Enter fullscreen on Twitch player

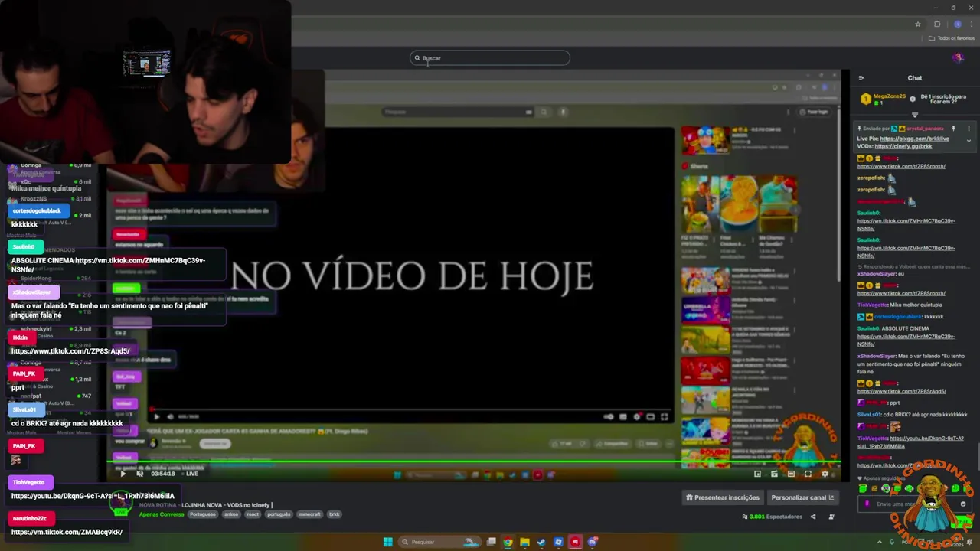click(x=808, y=474)
